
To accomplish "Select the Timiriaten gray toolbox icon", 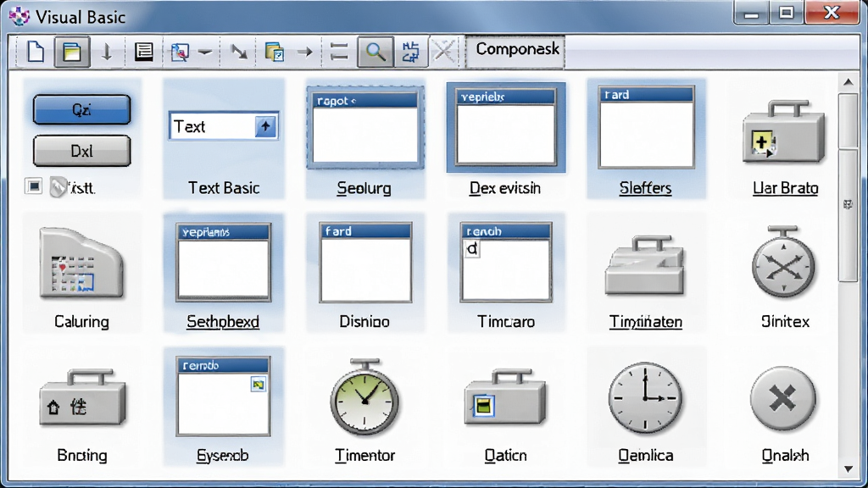I will pyautogui.click(x=645, y=265).
